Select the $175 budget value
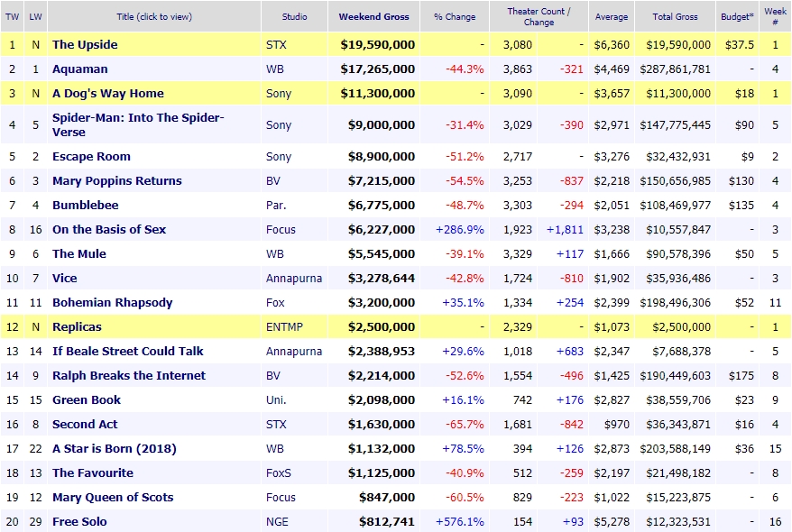This screenshot has height=532, width=792. coord(741,375)
